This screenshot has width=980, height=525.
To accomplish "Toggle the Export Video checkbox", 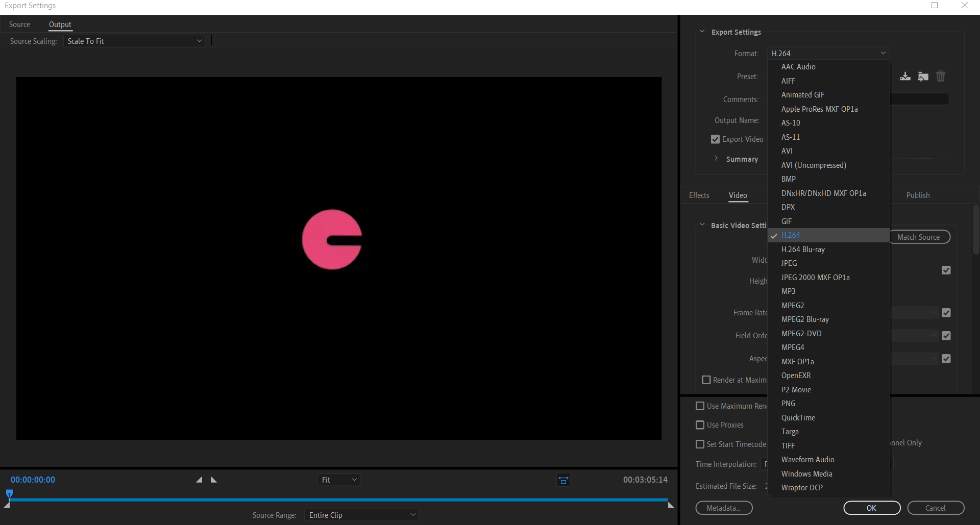I will (715, 139).
